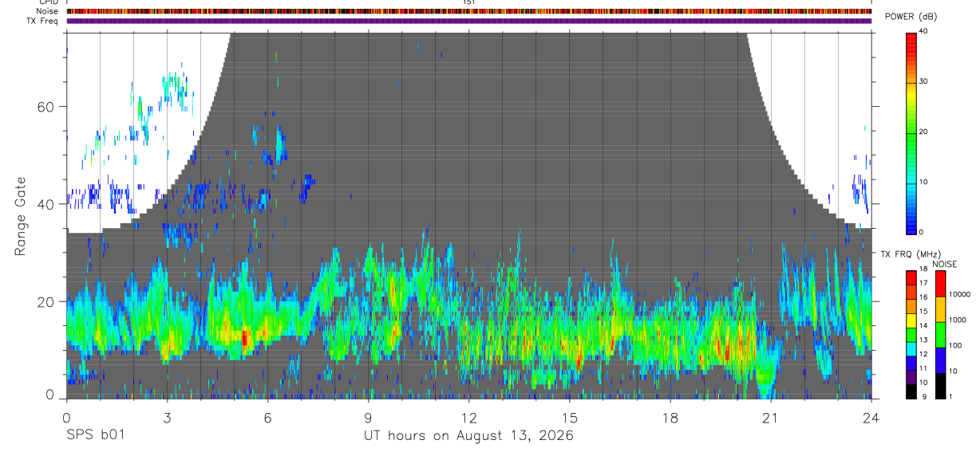Click the Noise color strip at top
This screenshot has height=452, width=980.
point(469,11)
